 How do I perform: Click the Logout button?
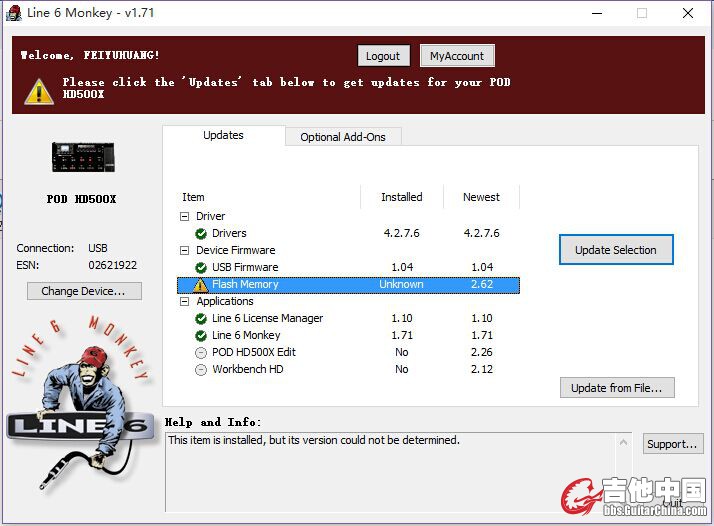tap(383, 56)
